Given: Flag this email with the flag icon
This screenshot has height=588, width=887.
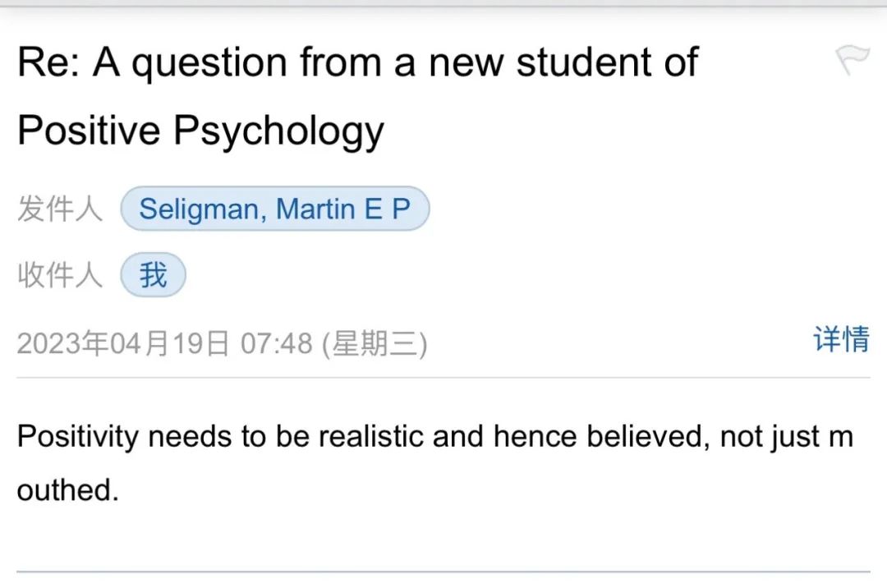Looking at the screenshot, I should click(852, 60).
